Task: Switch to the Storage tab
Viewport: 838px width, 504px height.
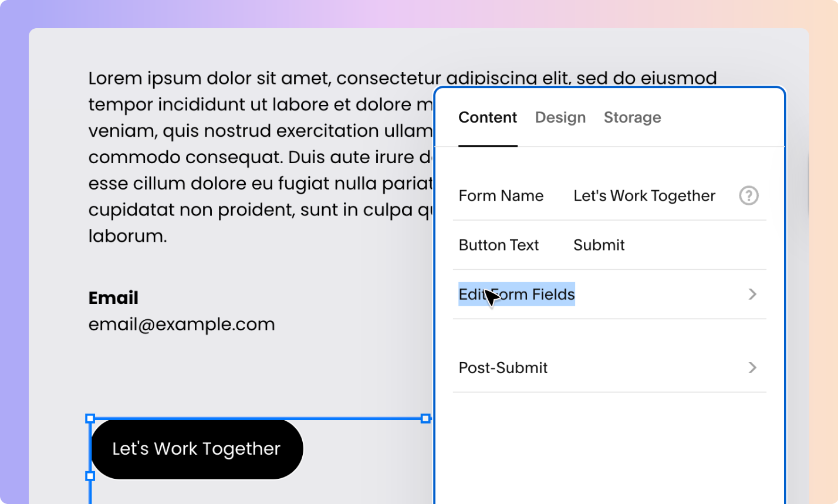Action: 633,117
